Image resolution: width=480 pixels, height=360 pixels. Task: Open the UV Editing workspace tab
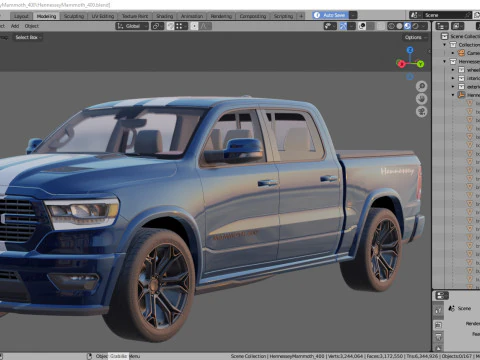[x=103, y=16]
